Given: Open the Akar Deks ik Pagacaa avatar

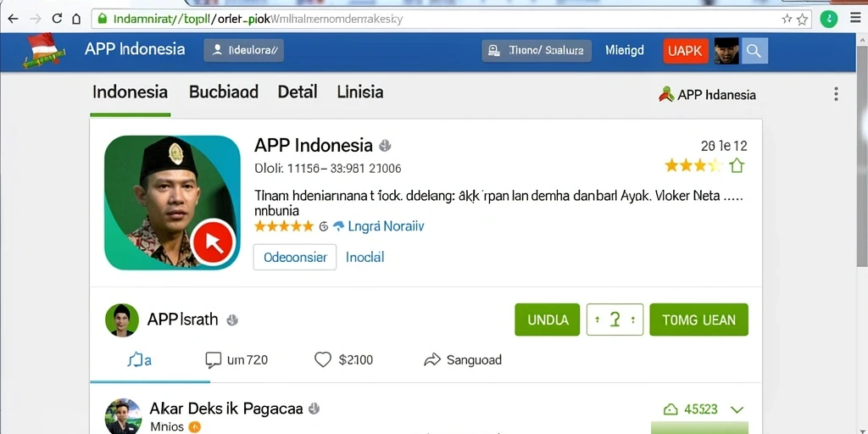Looking at the screenshot, I should tap(122, 415).
